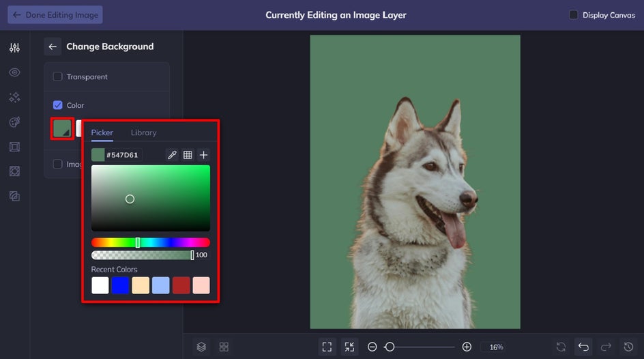This screenshot has width=644, height=359.
Task: Open the overlays sidebar icon
Action: click(x=14, y=171)
